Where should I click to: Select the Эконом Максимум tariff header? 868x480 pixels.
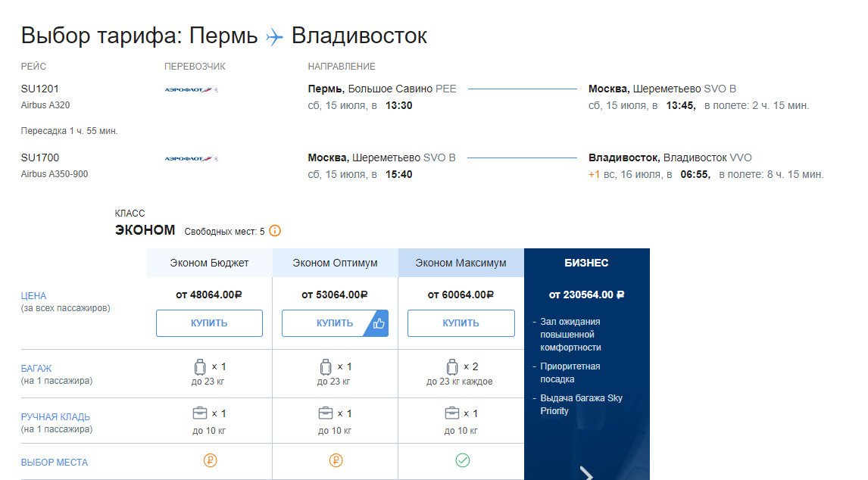(461, 263)
